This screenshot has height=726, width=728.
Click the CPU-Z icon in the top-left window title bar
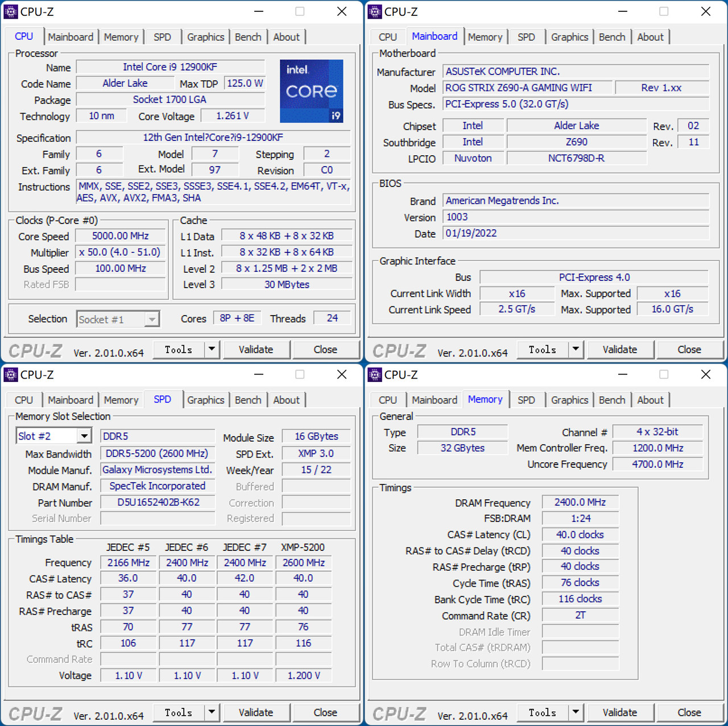(x=11, y=11)
